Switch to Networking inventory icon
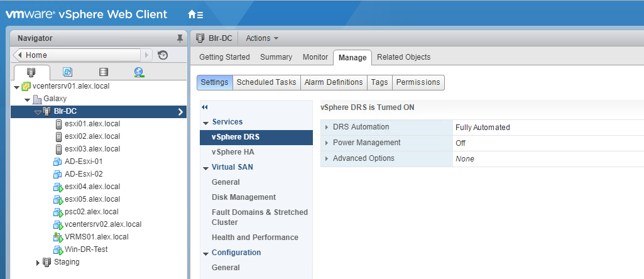Image resolution: width=644 pixels, height=279 pixels. tap(139, 72)
